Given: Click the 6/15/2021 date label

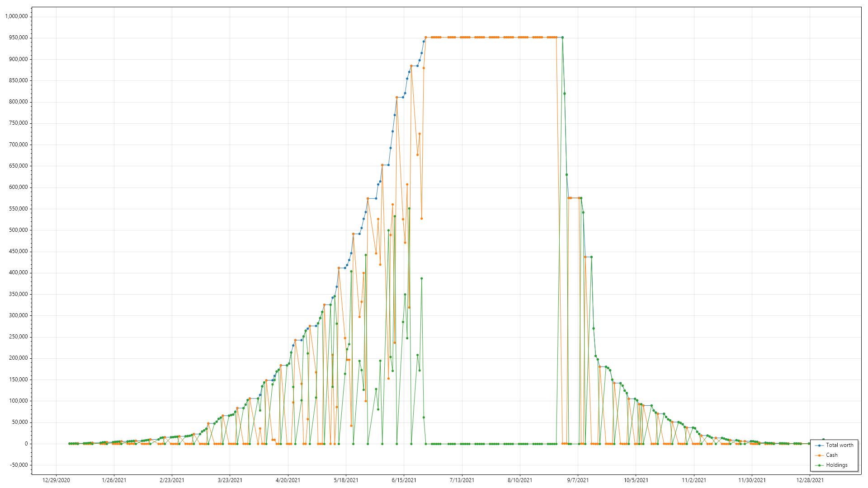Looking at the screenshot, I should pos(404,480).
